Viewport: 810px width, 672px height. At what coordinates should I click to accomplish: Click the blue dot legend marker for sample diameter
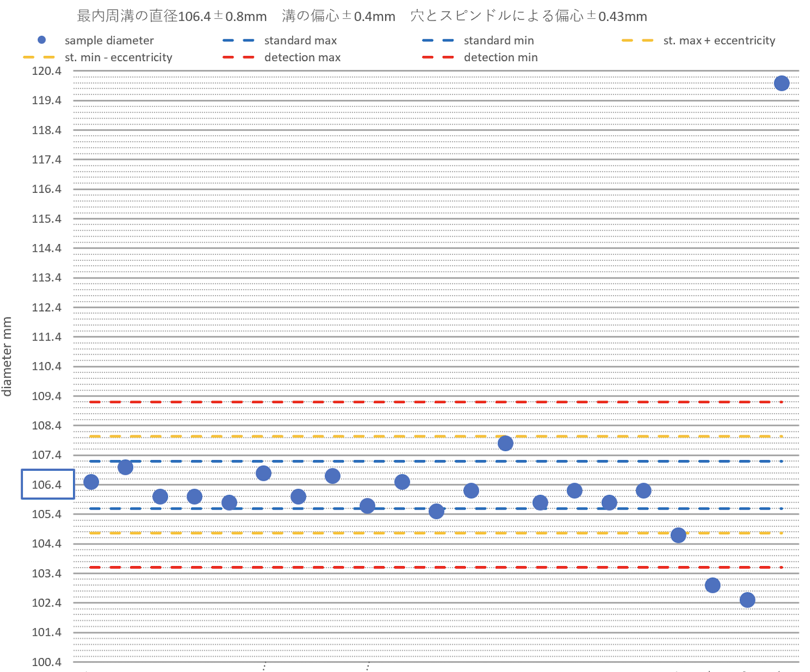click(42, 40)
